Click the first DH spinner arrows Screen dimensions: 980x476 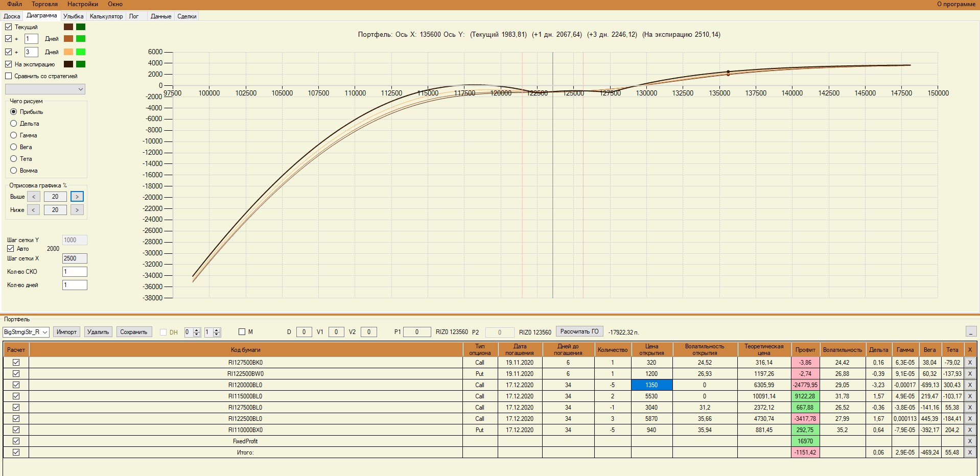(x=197, y=332)
